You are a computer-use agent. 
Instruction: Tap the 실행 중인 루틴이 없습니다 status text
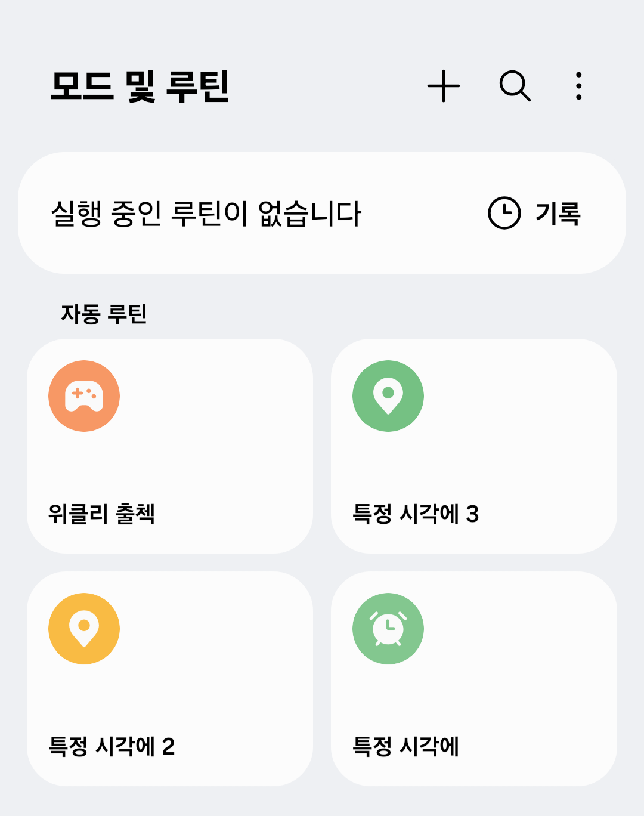pyautogui.click(x=206, y=213)
